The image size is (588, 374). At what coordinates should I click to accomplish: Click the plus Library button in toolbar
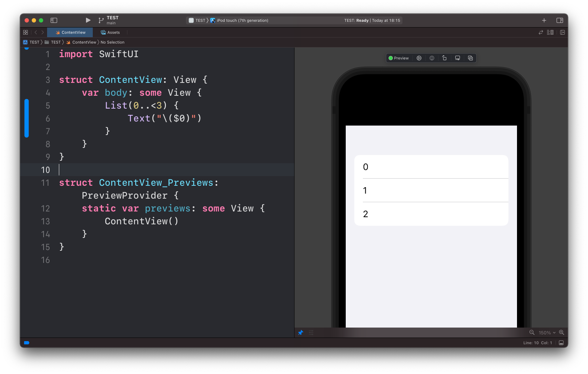pos(544,20)
